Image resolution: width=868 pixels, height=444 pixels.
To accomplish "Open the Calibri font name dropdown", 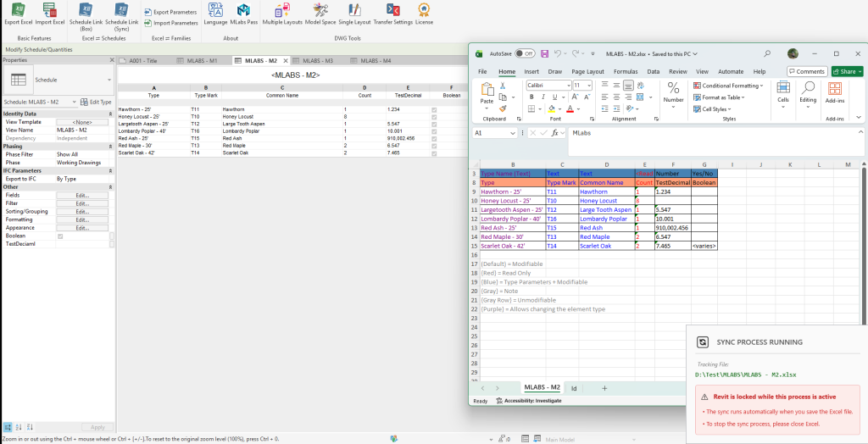I will [x=569, y=86].
